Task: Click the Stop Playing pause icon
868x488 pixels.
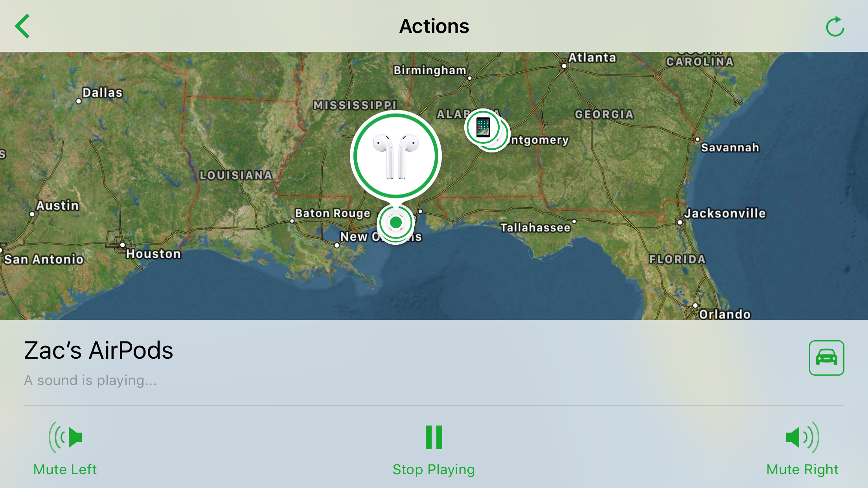Action: tap(433, 437)
